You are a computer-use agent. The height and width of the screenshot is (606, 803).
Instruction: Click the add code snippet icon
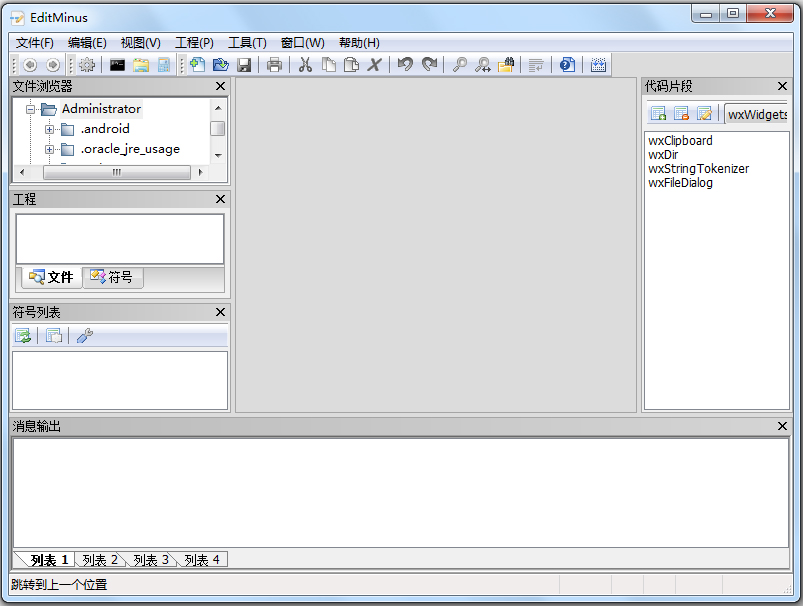(x=658, y=114)
